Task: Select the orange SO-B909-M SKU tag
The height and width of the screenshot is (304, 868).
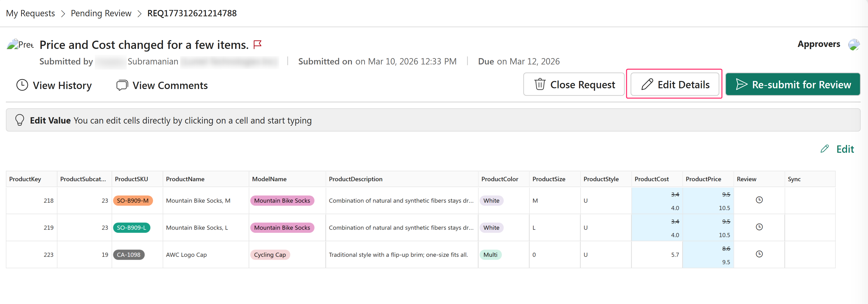Action: pyautogui.click(x=133, y=201)
